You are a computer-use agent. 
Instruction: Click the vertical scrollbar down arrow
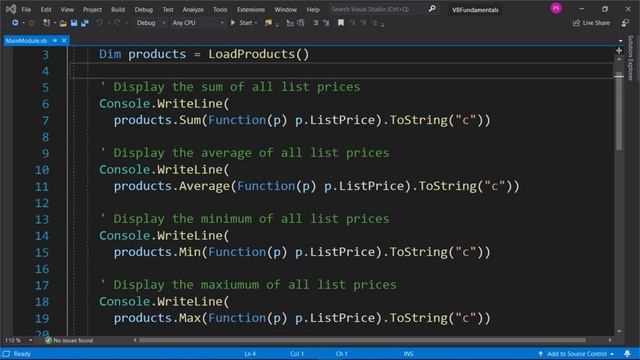[x=619, y=331]
